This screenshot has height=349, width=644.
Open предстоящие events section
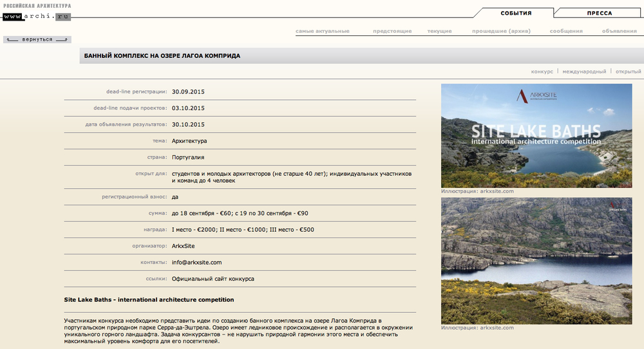pos(392,31)
